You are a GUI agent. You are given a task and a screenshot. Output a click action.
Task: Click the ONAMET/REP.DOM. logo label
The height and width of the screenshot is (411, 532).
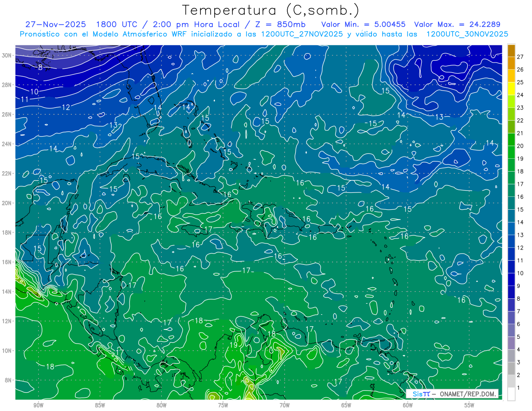pos(452,394)
